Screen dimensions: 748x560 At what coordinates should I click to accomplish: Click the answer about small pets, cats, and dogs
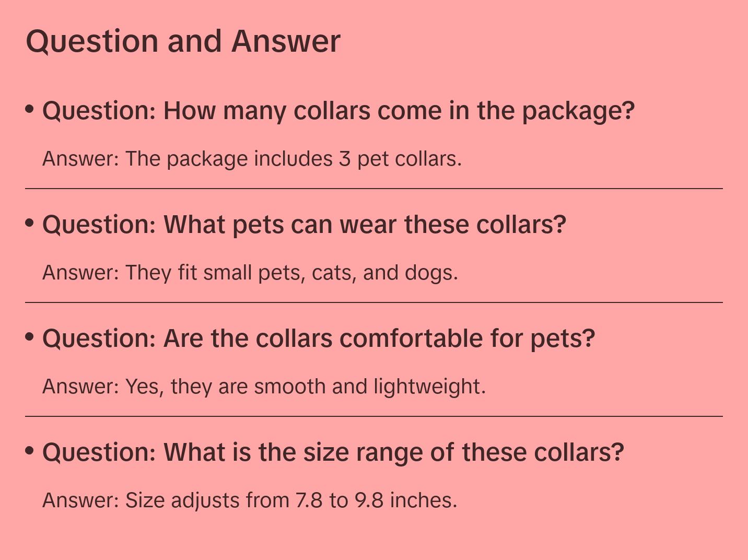point(250,273)
